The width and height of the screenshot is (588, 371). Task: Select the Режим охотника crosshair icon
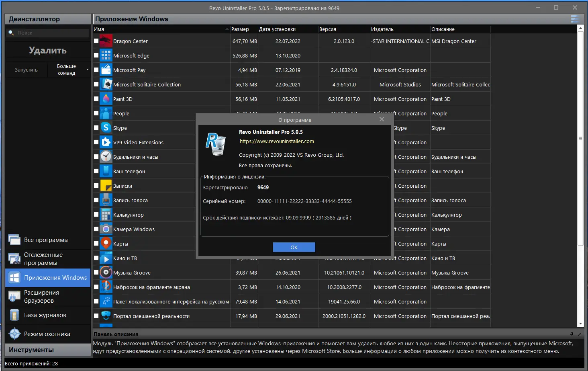click(14, 334)
